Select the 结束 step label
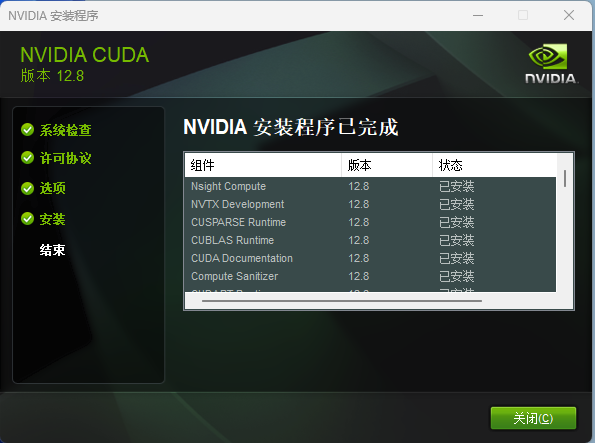 53,250
